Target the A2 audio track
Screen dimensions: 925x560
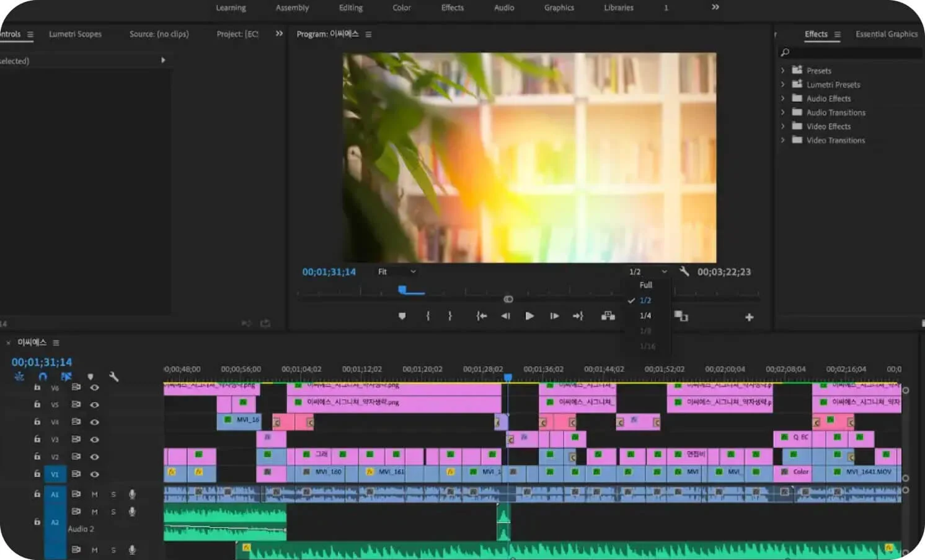tap(55, 522)
